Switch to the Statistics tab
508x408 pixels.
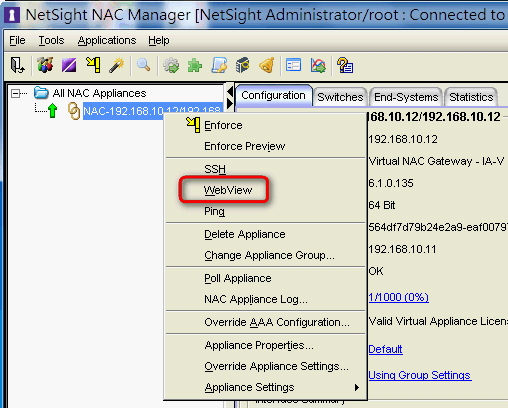(x=471, y=97)
